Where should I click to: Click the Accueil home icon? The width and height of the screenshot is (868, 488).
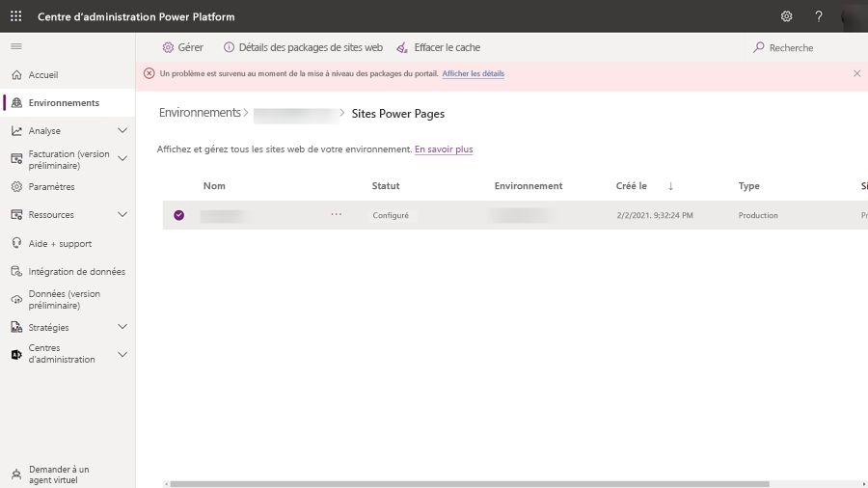[x=16, y=74]
